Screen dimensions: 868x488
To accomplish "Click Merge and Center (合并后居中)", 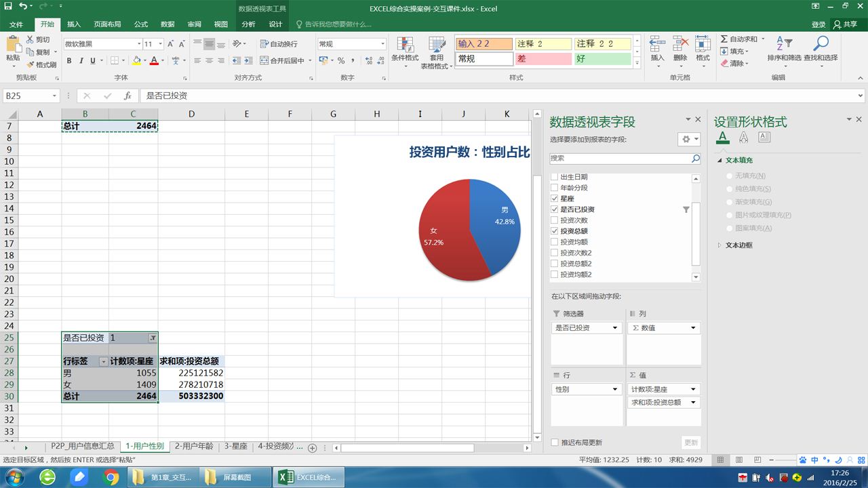I will tap(283, 61).
